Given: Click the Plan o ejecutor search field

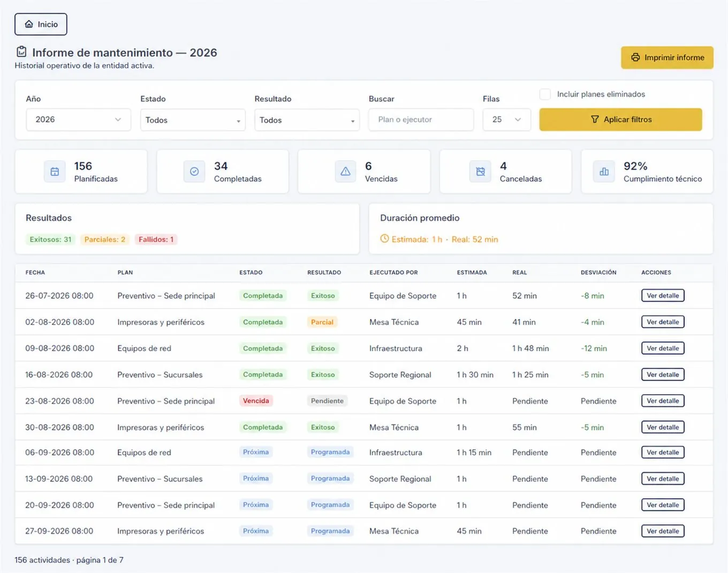Looking at the screenshot, I should tap(421, 119).
